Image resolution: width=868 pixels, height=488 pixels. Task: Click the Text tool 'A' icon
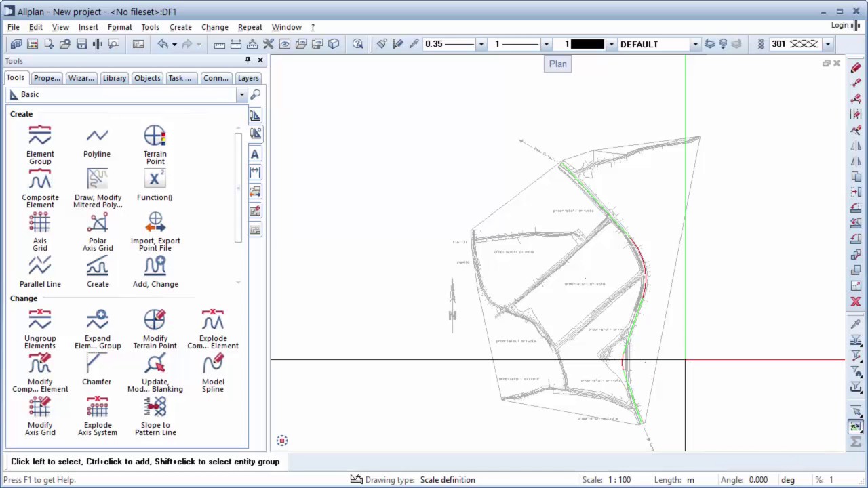coord(255,154)
